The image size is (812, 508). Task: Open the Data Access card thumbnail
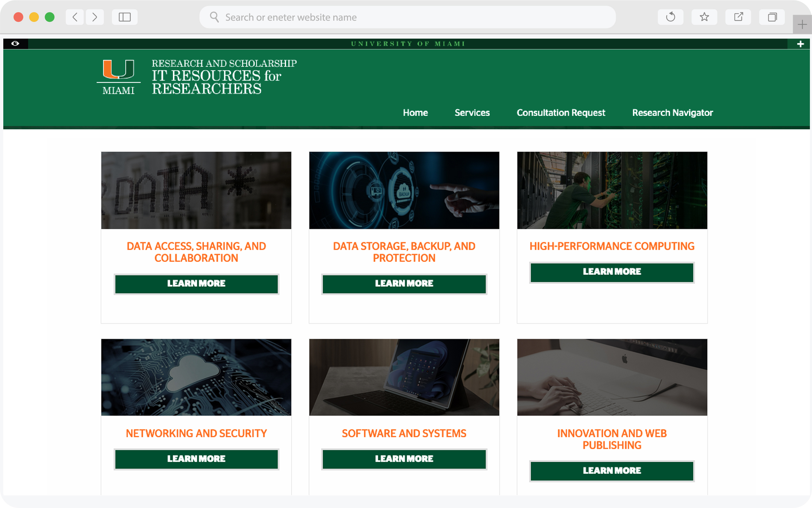196,190
